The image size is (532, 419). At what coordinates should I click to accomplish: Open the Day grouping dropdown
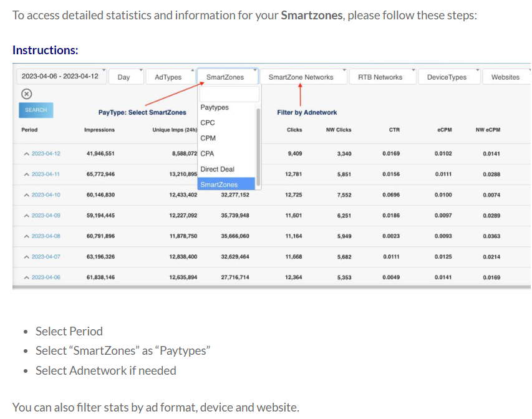[126, 77]
